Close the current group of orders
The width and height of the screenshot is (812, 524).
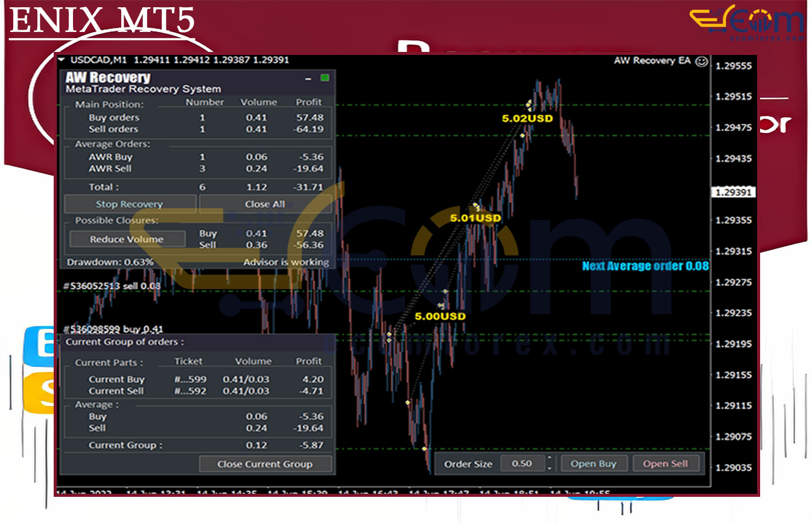[265, 464]
